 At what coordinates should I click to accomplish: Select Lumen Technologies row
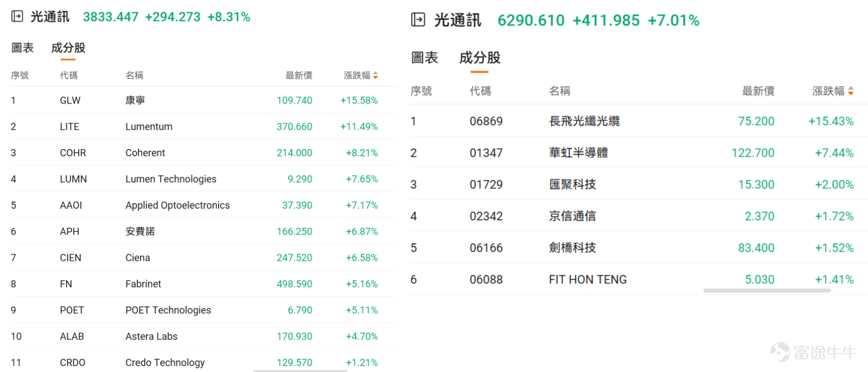coord(203,179)
